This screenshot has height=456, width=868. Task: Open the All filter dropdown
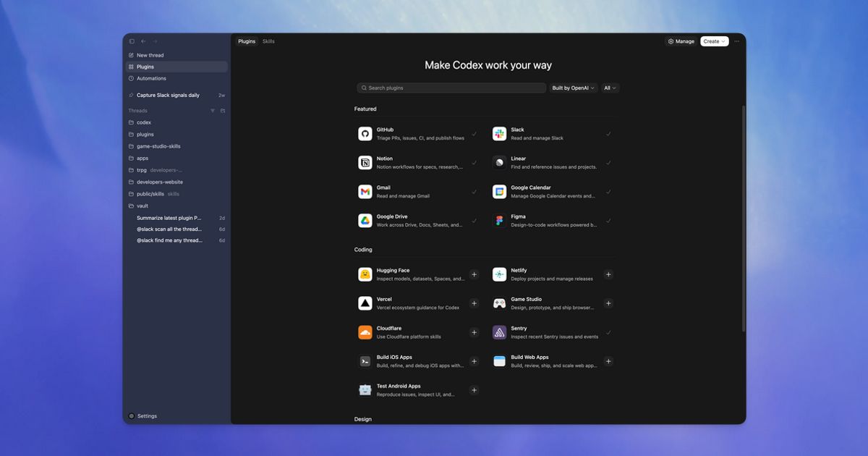coord(610,88)
